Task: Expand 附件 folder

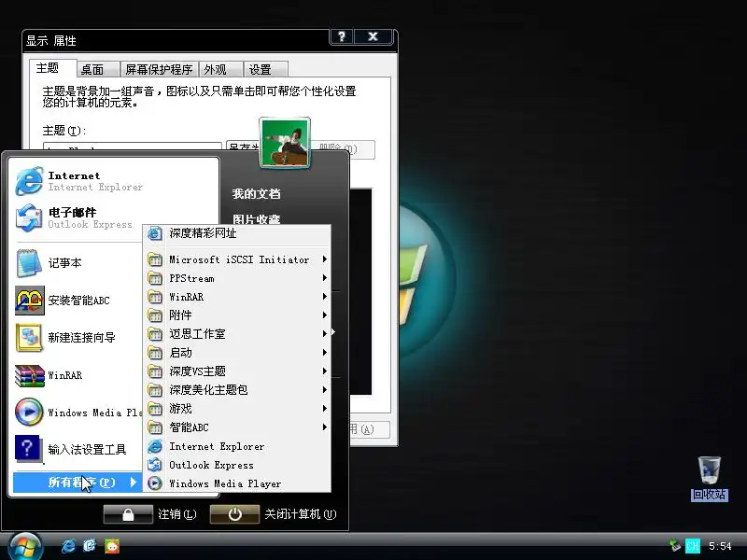Action: pyautogui.click(x=237, y=315)
